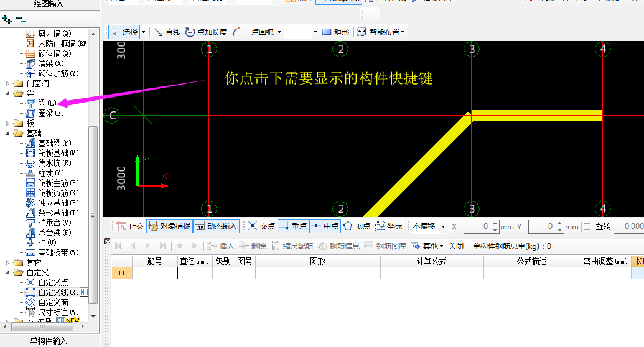
Task: Collapse the 自定义 folder
Action: [x=8, y=272]
